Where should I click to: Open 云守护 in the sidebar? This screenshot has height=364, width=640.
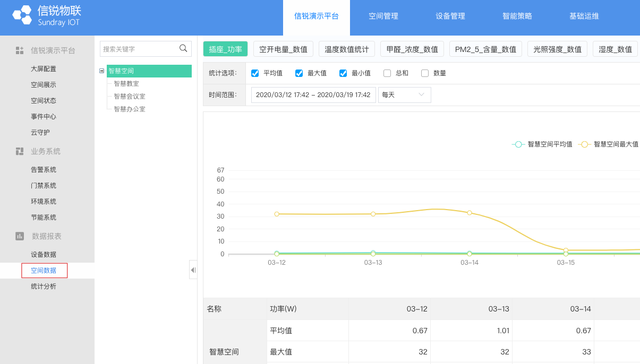point(40,133)
